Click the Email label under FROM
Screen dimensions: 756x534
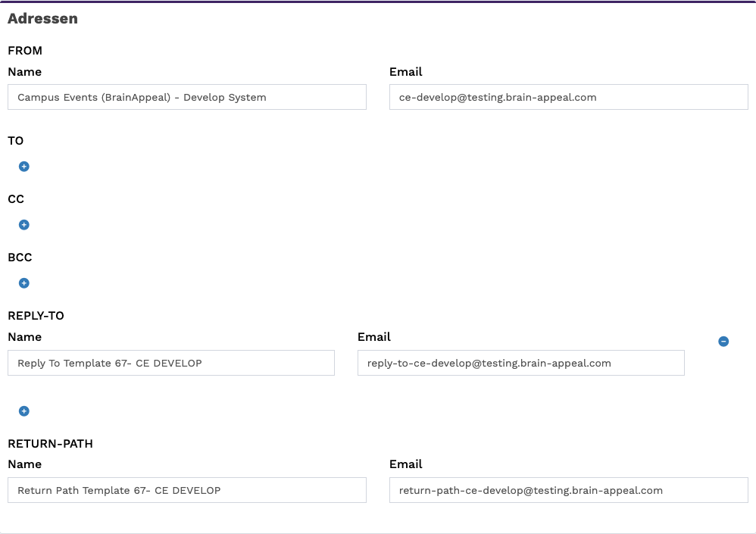point(406,72)
